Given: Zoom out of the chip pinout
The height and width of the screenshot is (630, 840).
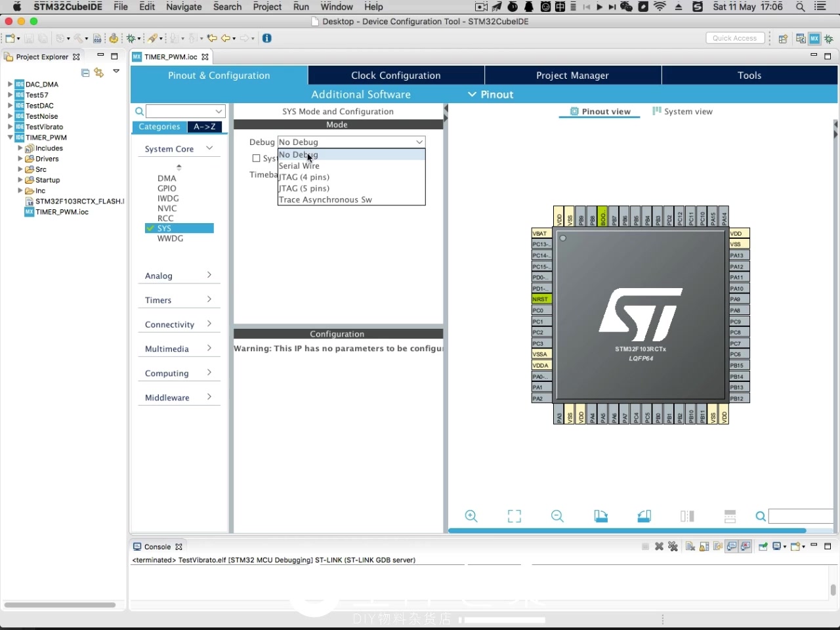Looking at the screenshot, I should [558, 516].
